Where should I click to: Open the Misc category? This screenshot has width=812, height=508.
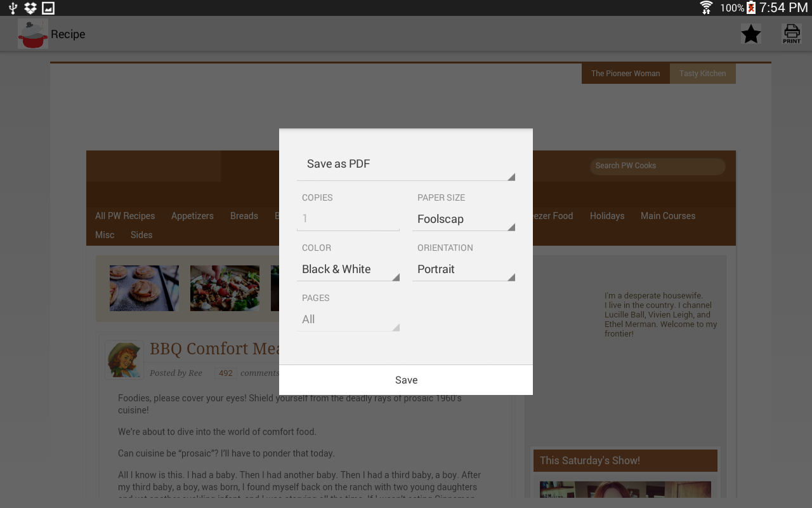(105, 235)
